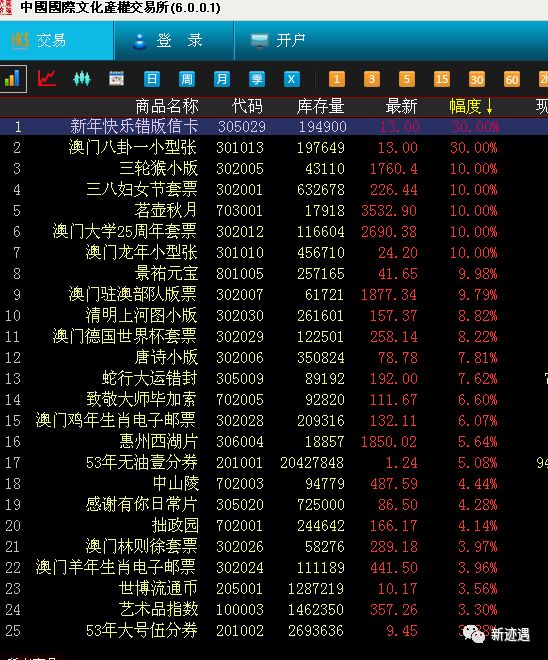Select row 艺术品指数 in list
The image size is (548, 660).
274,609
